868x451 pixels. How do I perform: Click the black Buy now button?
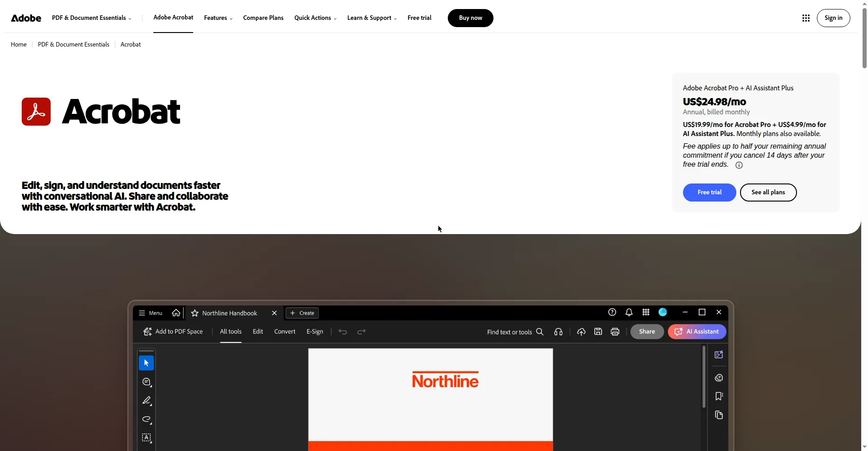[470, 18]
